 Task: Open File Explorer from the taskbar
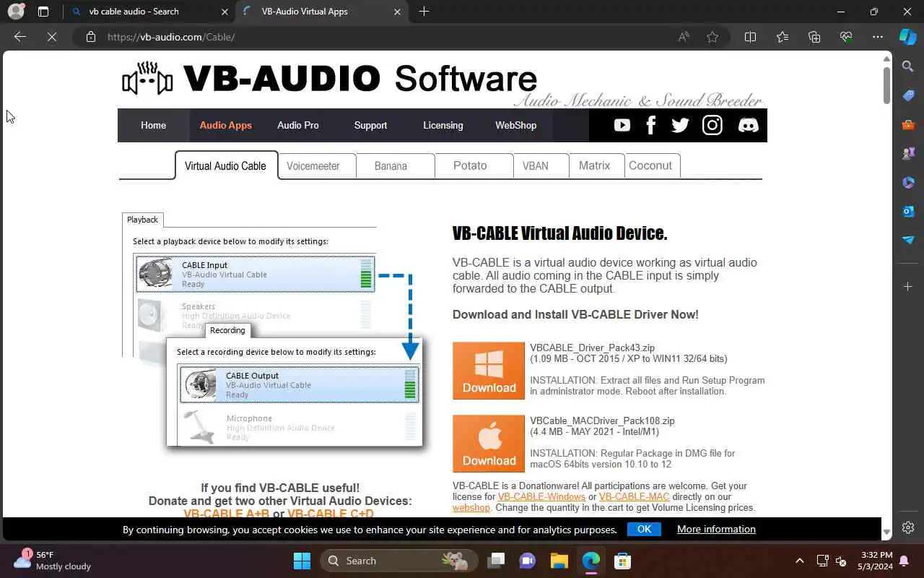(x=559, y=561)
